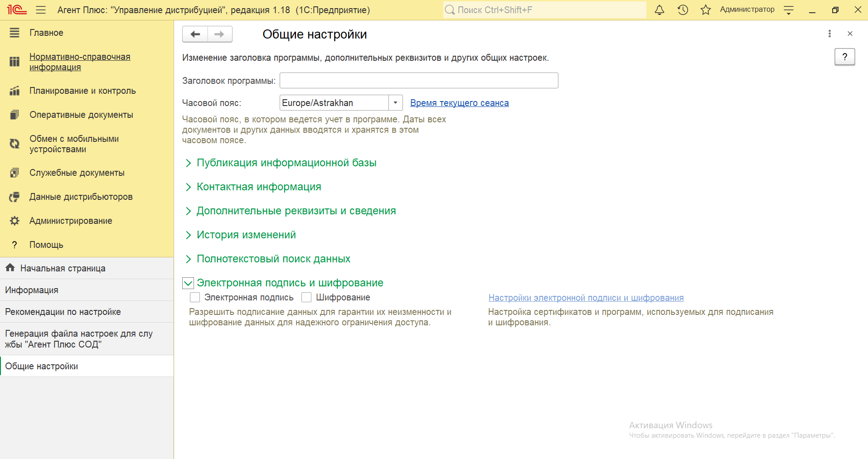The height and width of the screenshot is (459, 868).
Task: Click the search magnifier icon
Action: [450, 10]
